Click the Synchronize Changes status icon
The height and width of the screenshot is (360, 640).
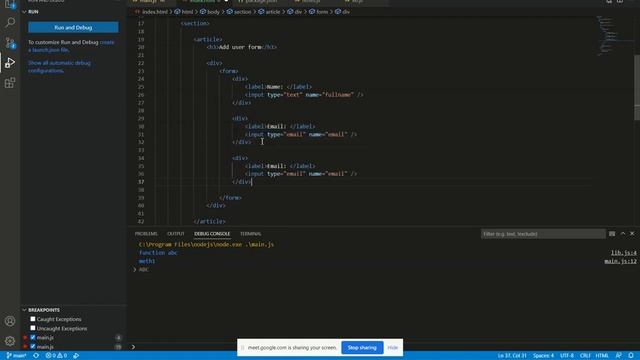(36, 356)
